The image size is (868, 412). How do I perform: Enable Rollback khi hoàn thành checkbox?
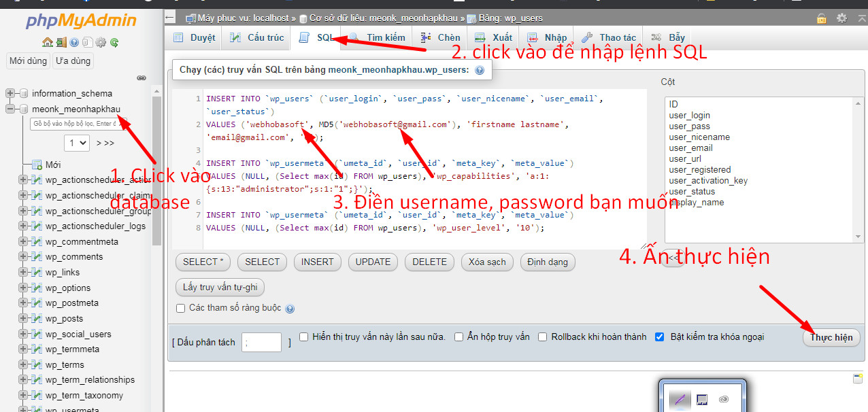pos(543,337)
